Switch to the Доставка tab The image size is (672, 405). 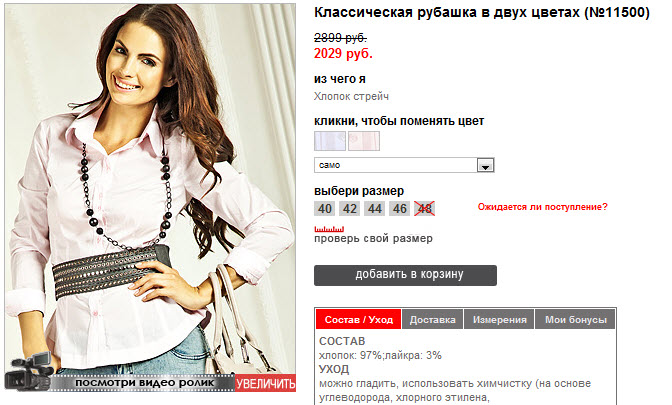tap(432, 320)
